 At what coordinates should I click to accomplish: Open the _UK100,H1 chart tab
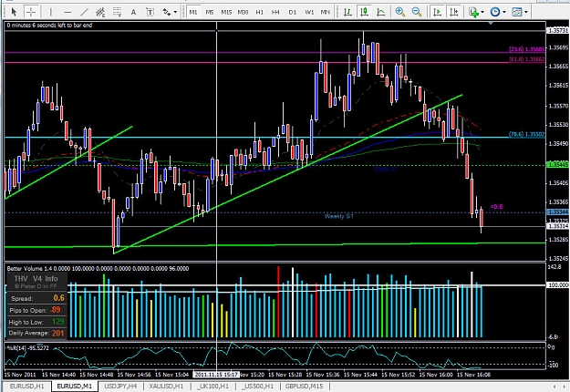(212, 387)
